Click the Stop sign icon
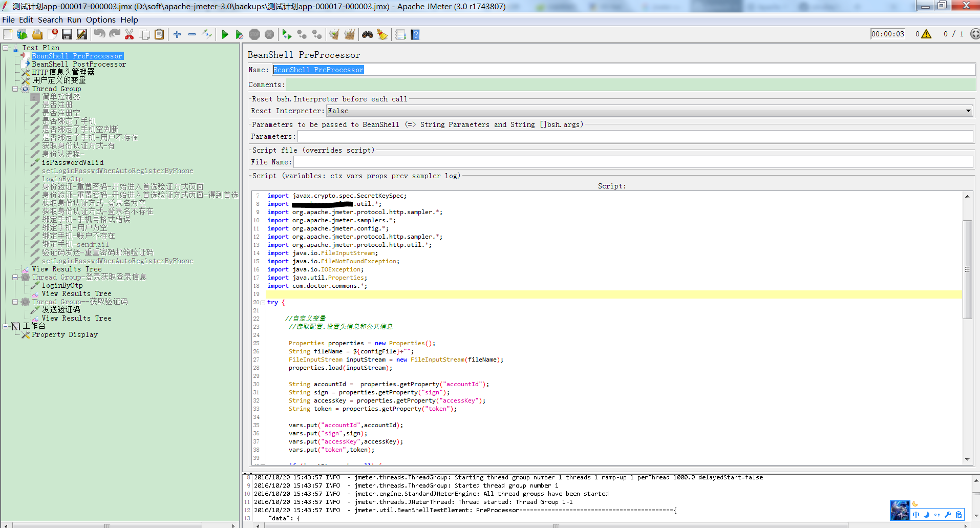 pyautogui.click(x=254, y=34)
